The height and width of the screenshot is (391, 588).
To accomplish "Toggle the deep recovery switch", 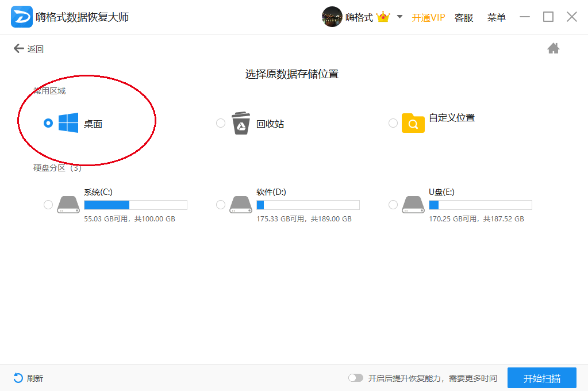I will click(355, 378).
